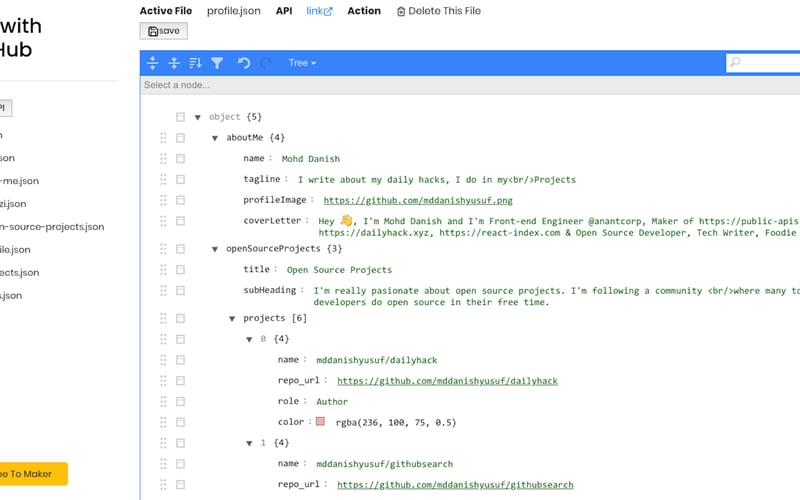Viewport: 800px width, 500px height.
Task: Click the mddanishyusuf/dailyhack name value
Action: [x=377, y=360]
